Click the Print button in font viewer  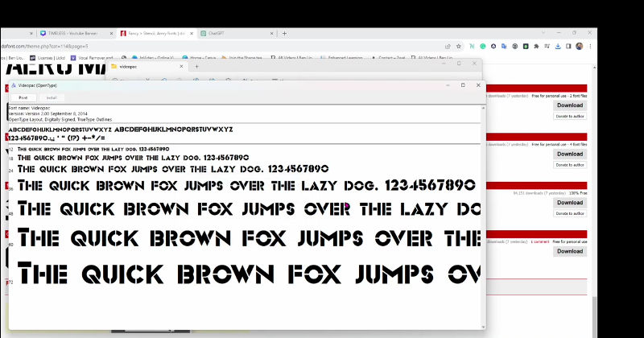(23, 97)
